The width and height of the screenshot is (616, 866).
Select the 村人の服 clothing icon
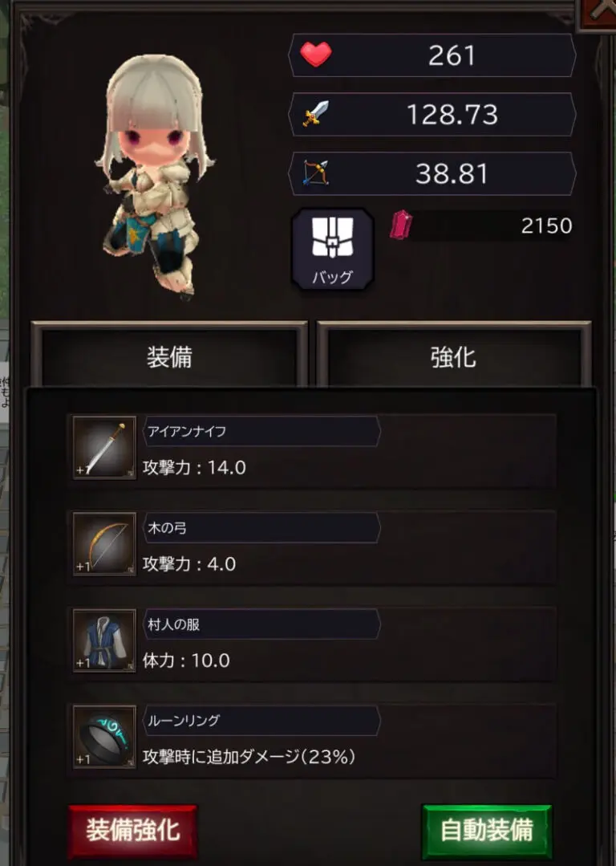point(104,640)
